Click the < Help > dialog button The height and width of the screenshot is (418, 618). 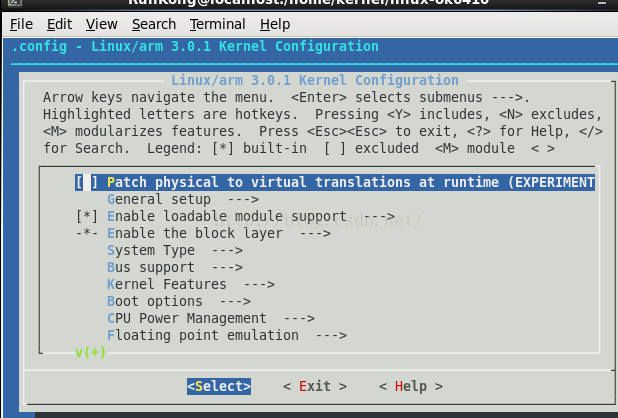(411, 386)
